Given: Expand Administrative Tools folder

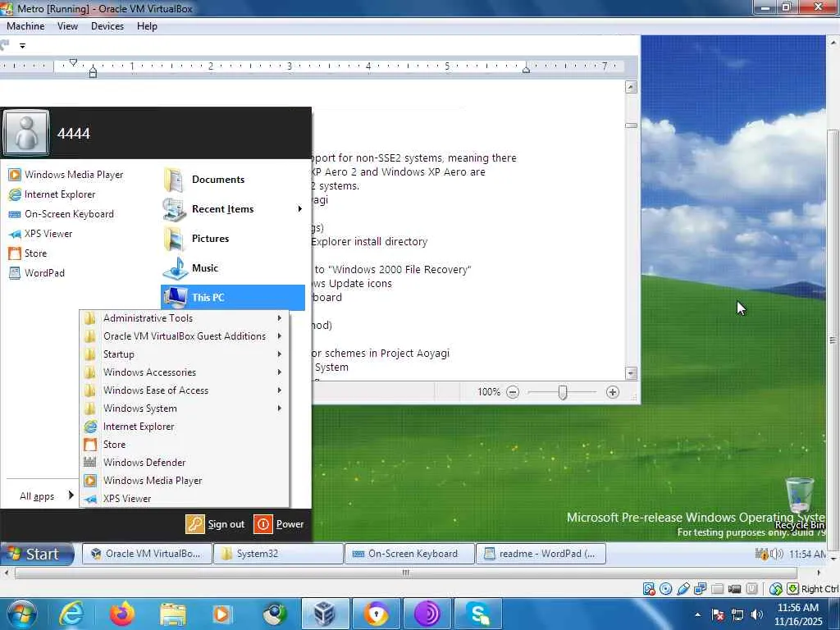Looking at the screenshot, I should tap(185, 318).
